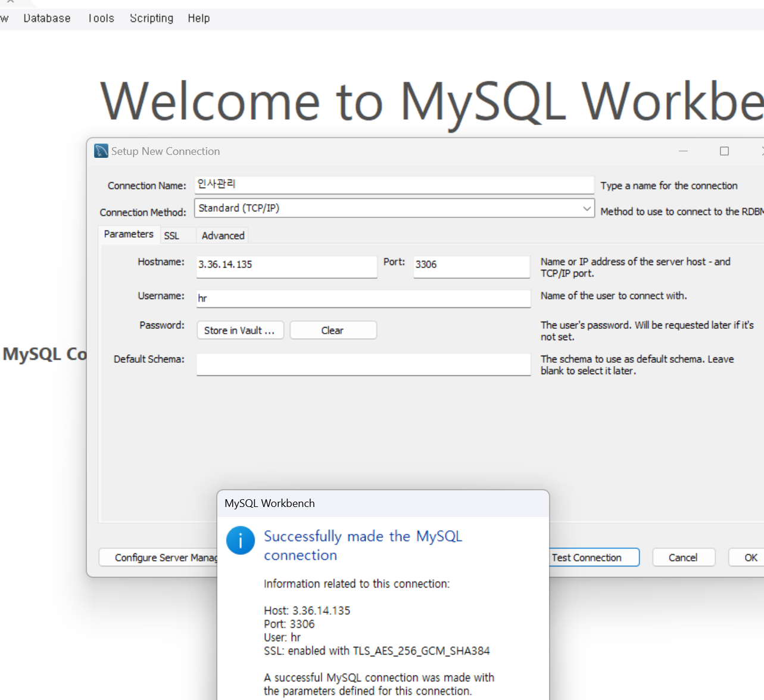Minimize the Setup New Connection dialog
Screen dimensions: 764x700
pos(684,151)
